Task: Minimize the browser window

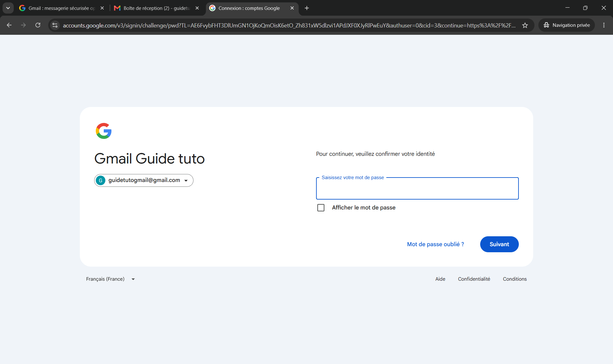Action: tap(567, 8)
